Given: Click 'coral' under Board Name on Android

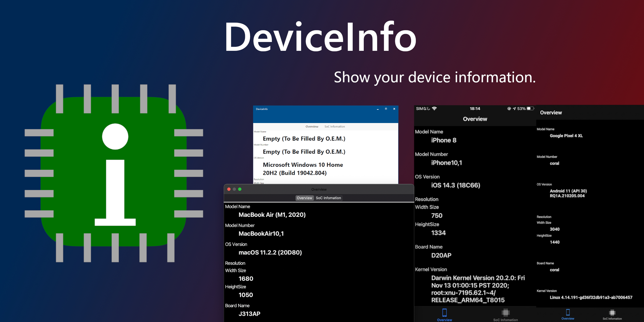Looking at the screenshot, I should coord(554,270).
